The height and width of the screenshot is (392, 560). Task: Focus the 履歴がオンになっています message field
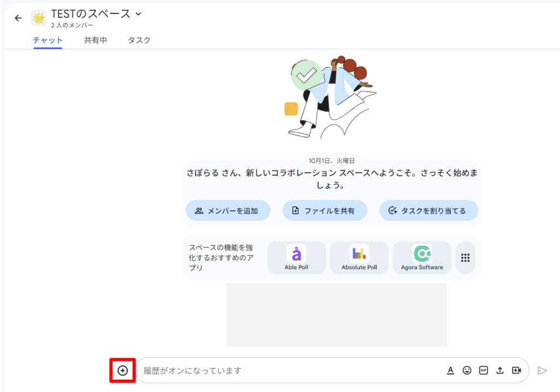click(290, 371)
